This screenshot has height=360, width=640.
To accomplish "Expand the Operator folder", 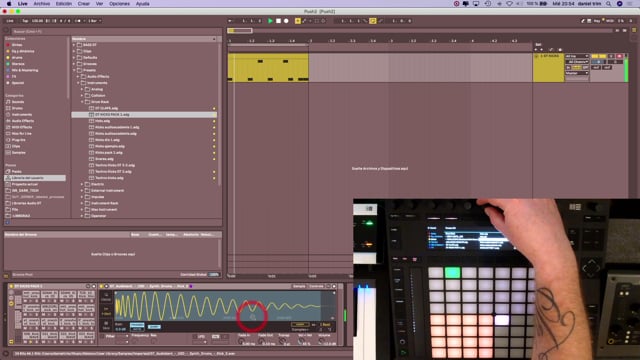I will click(x=82, y=216).
